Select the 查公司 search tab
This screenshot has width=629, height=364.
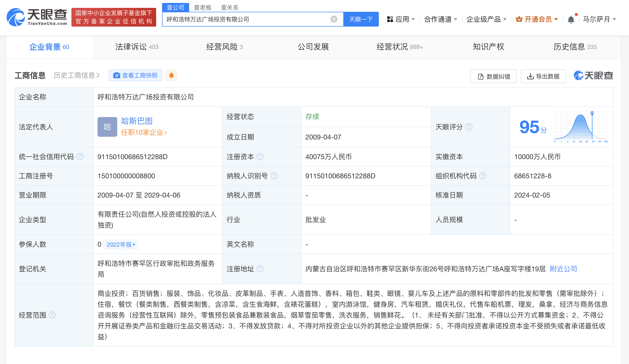(175, 7)
